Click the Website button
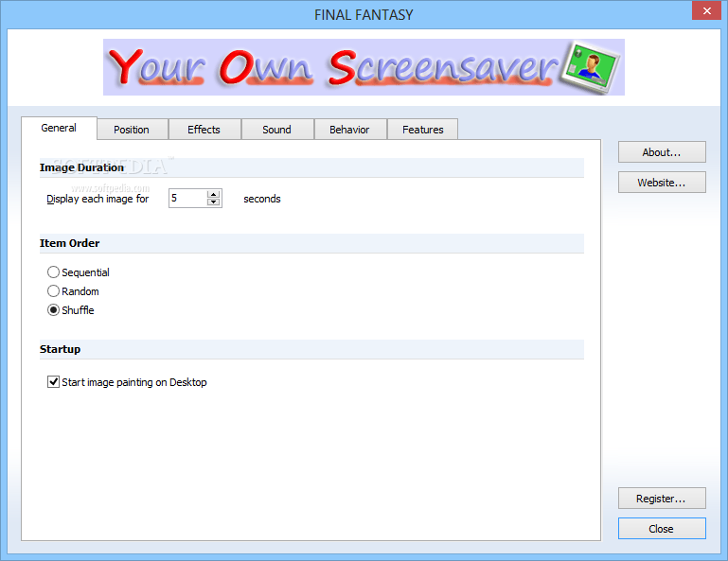728x561 pixels. (x=662, y=183)
